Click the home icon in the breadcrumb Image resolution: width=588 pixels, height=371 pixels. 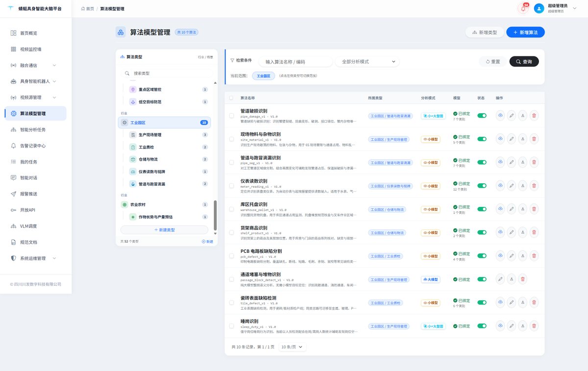pyautogui.click(x=83, y=9)
